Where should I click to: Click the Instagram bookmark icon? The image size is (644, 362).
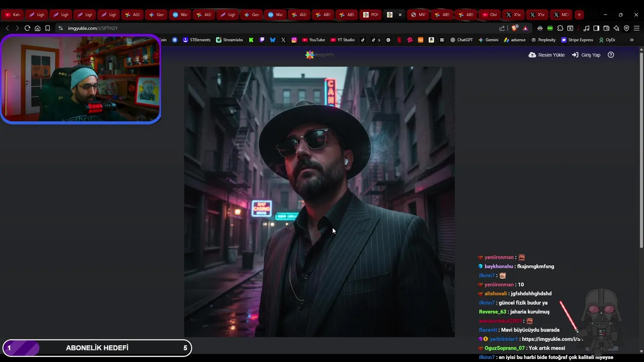294,40
